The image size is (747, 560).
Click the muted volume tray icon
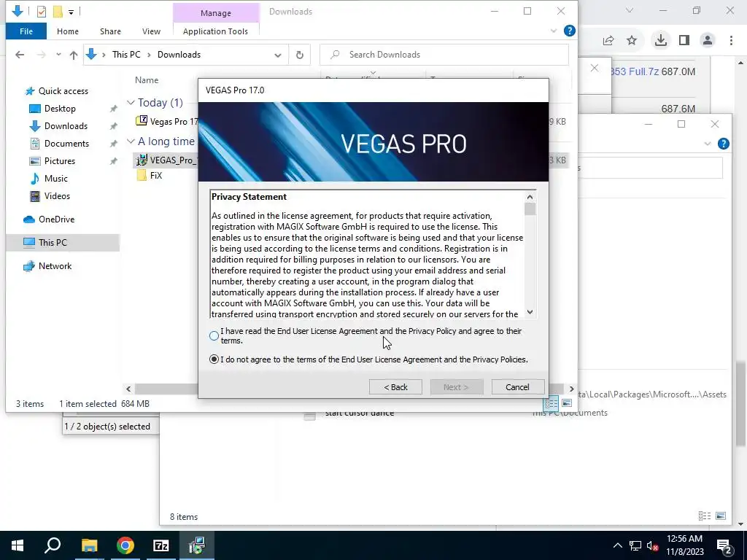pyautogui.click(x=652, y=545)
